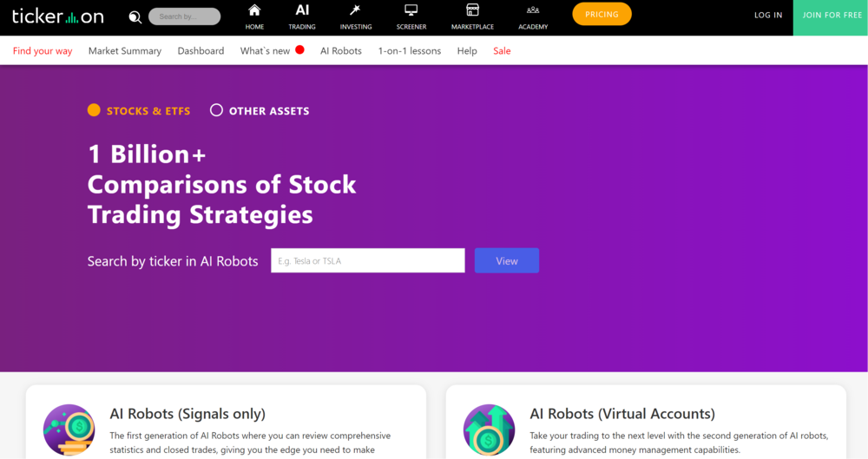Click the Log In link

[x=768, y=16]
